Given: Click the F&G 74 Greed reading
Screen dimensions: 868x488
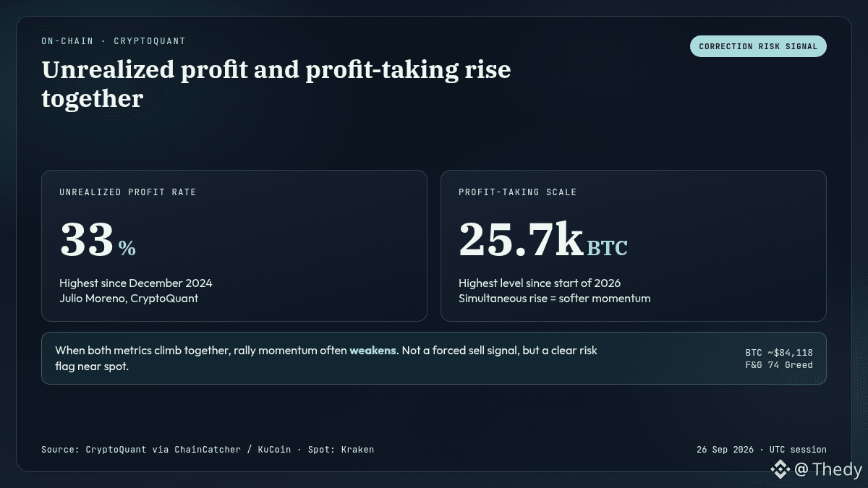Looking at the screenshot, I should click(x=779, y=365).
